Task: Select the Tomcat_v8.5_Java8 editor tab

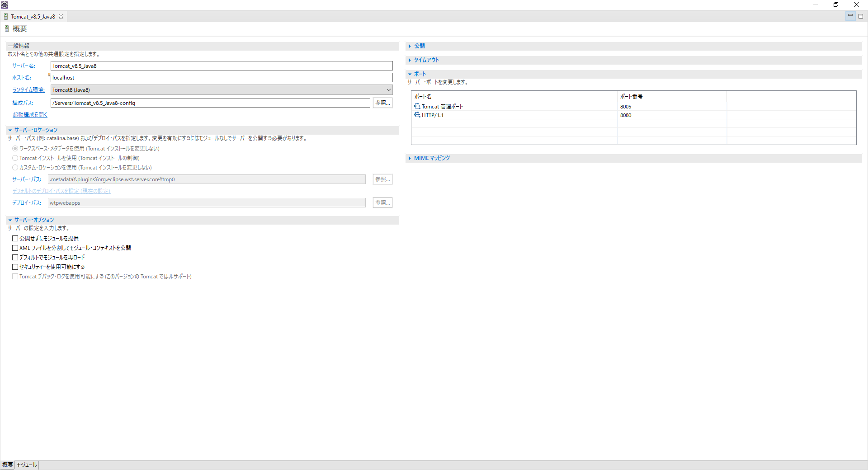Action: tap(33, 17)
